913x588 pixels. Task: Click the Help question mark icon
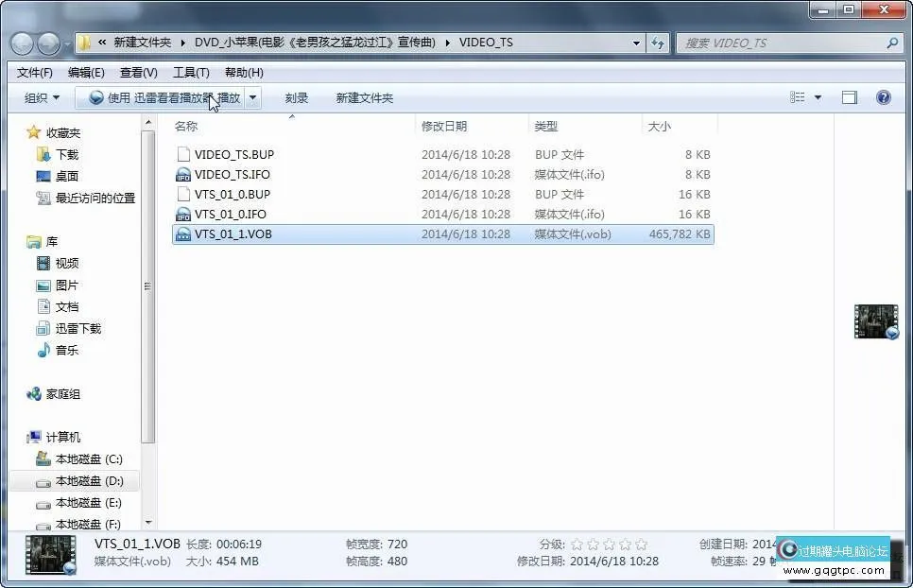point(883,96)
